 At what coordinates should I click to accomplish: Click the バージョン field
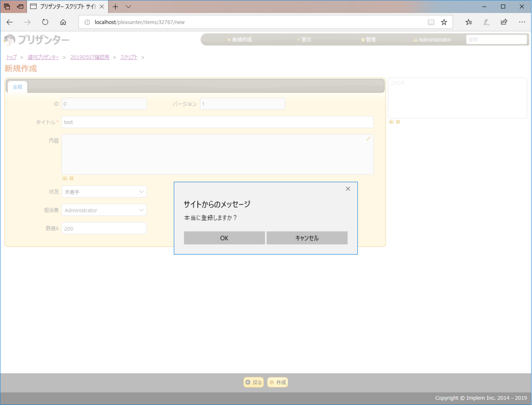(x=243, y=104)
